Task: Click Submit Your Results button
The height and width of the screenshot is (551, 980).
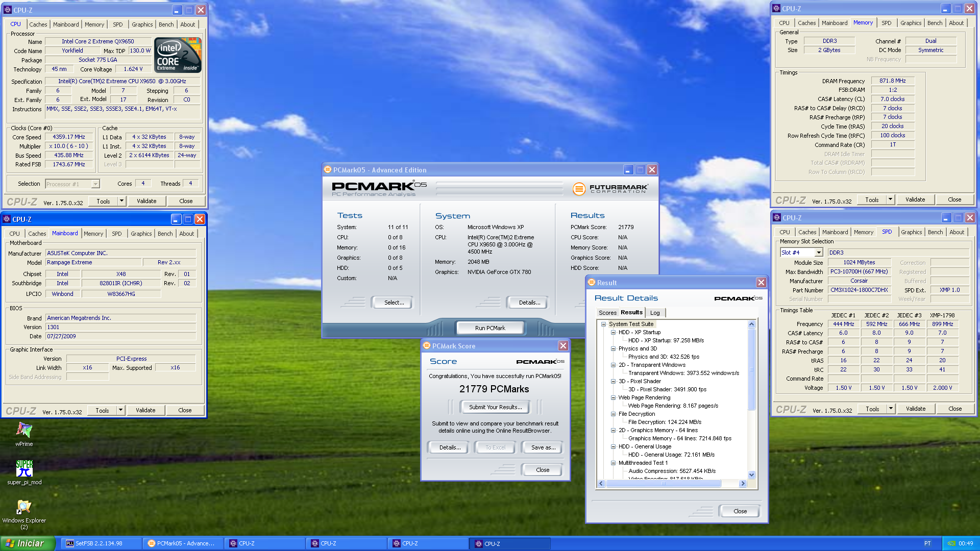Action: tap(496, 407)
